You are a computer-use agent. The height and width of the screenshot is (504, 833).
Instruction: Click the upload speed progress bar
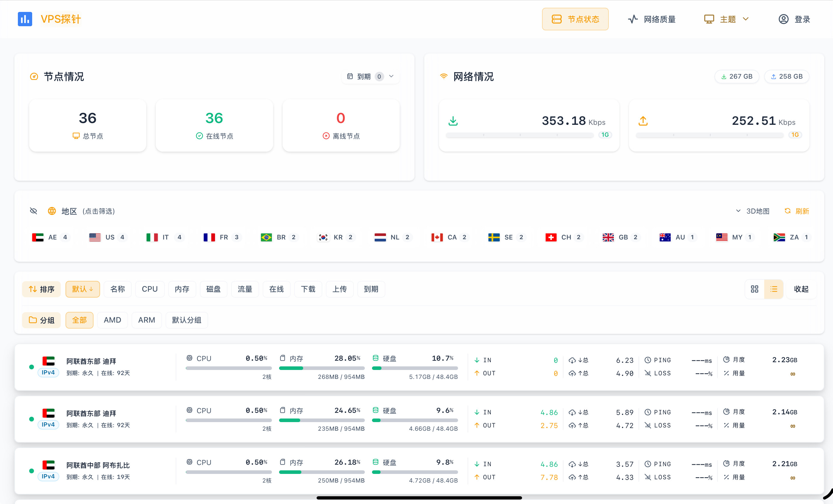point(710,135)
